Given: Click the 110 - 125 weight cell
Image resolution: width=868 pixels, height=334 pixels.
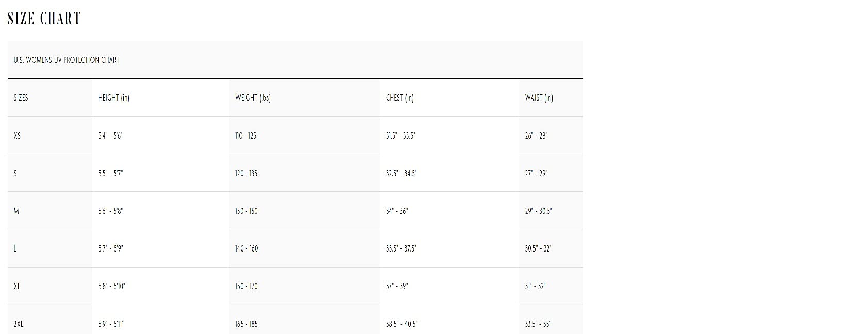Looking at the screenshot, I should [246, 136].
